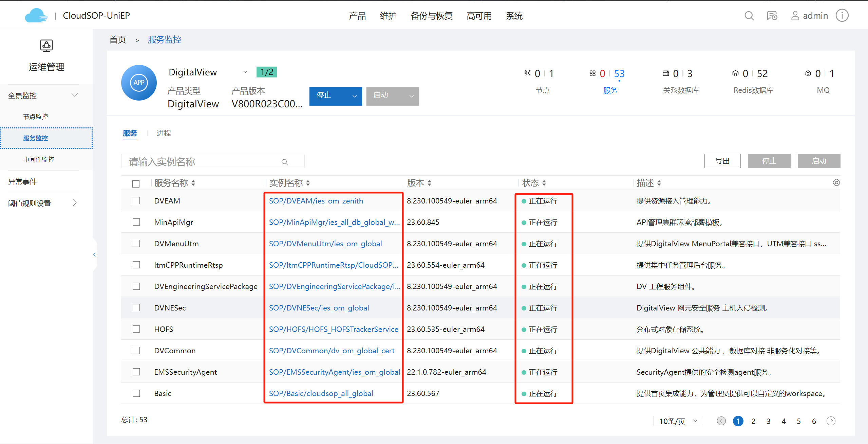
Task: Check the Basic row checkbox
Action: [136, 393]
